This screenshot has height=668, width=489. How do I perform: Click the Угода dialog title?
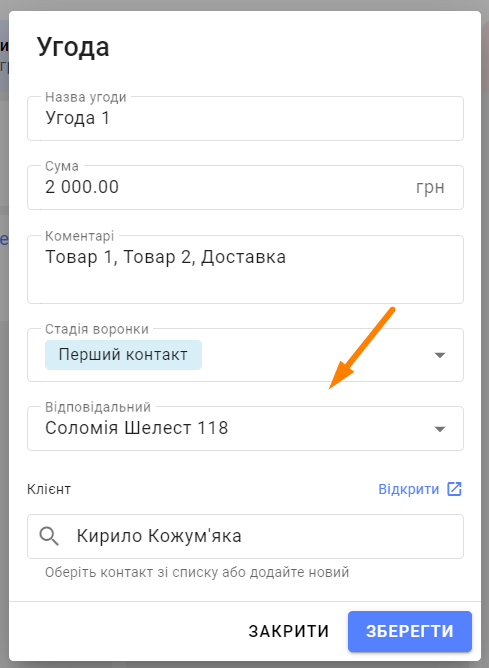(x=73, y=46)
